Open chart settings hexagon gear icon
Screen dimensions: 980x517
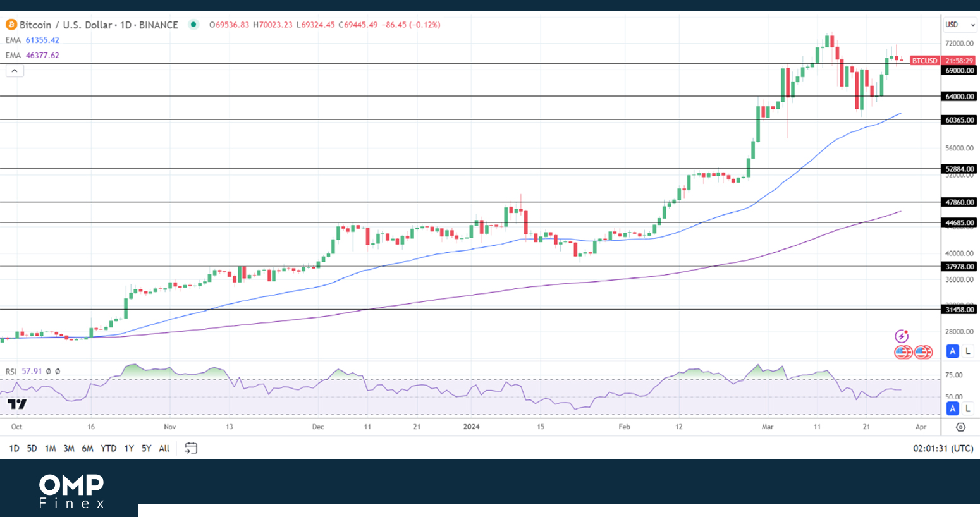pos(960,427)
